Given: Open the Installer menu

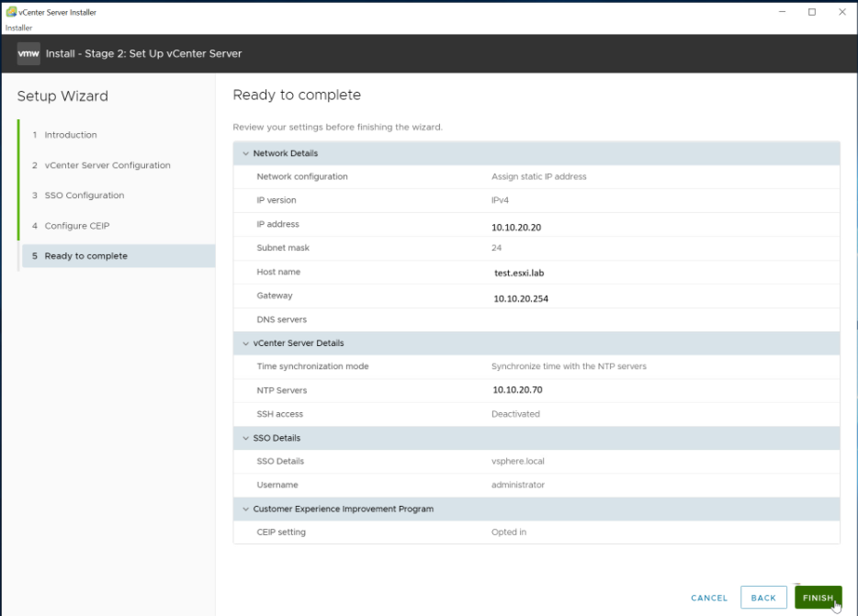Looking at the screenshot, I should (x=18, y=28).
